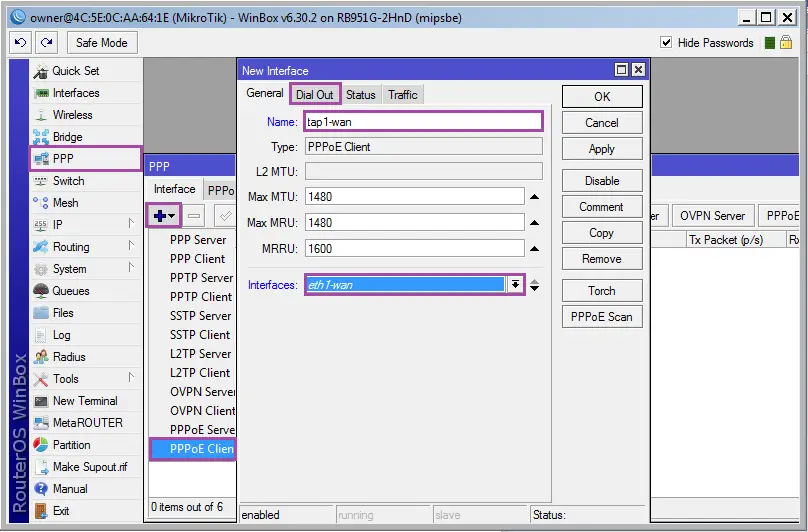The height and width of the screenshot is (532, 808).
Task: Collapse the MRRU field arrow
Action: point(535,249)
